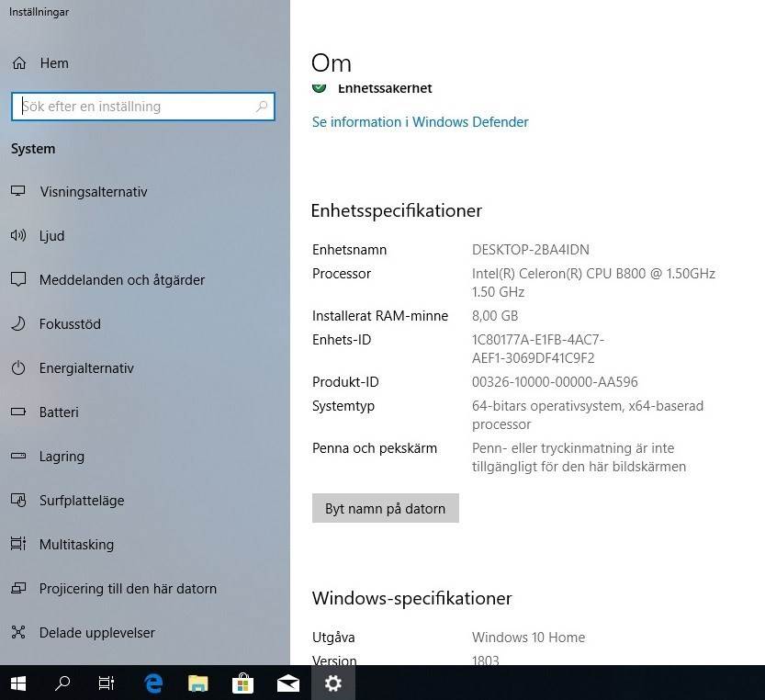Click the Ljud speaker icon

point(18,236)
